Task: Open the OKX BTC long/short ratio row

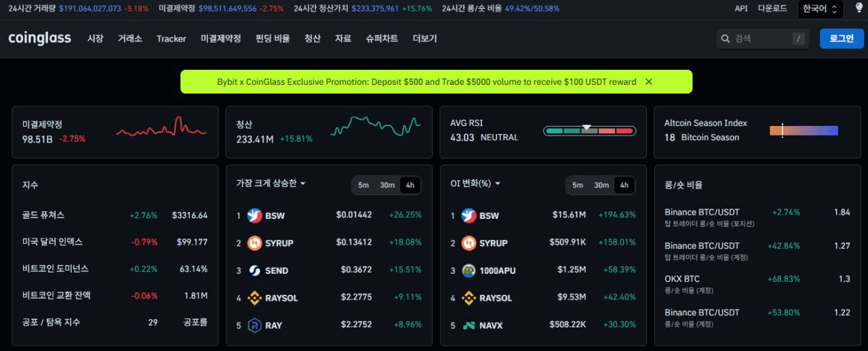Action: tap(757, 284)
